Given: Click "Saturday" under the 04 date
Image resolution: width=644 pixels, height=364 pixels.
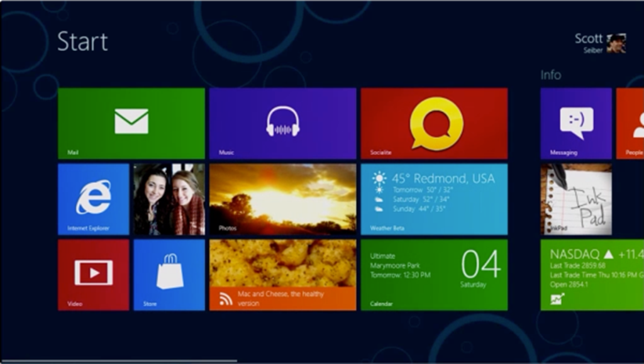Looking at the screenshot, I should 473,284.
